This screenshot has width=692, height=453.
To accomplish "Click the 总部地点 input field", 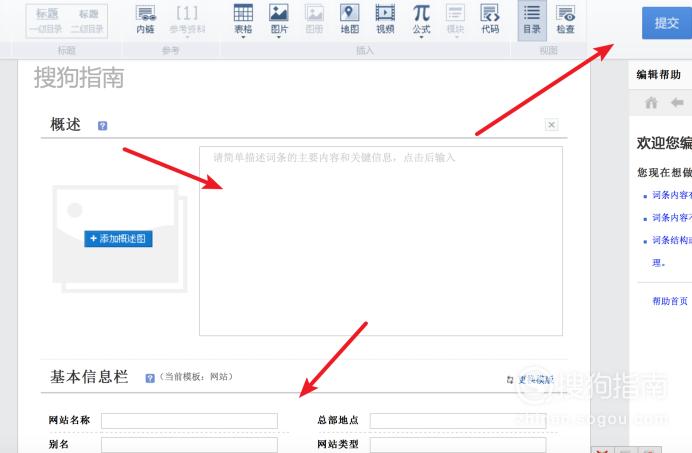I will click(458, 421).
